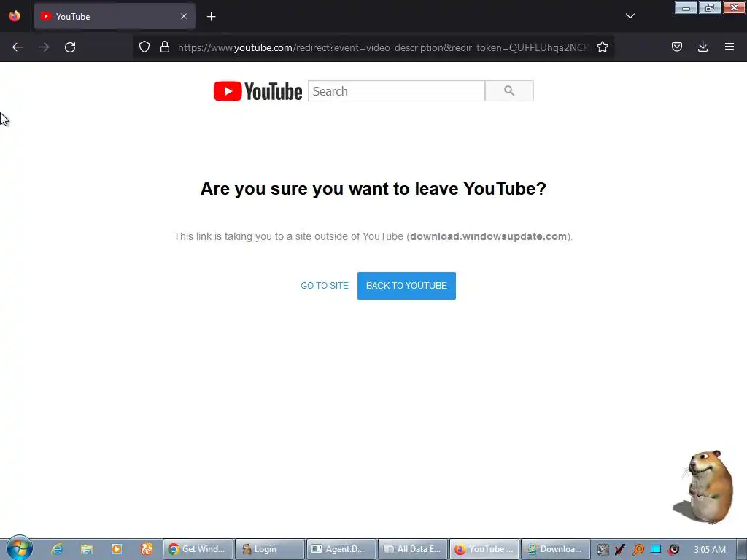Click the YouTube logo
Viewport: 747px width, 560px height.
[x=258, y=91]
